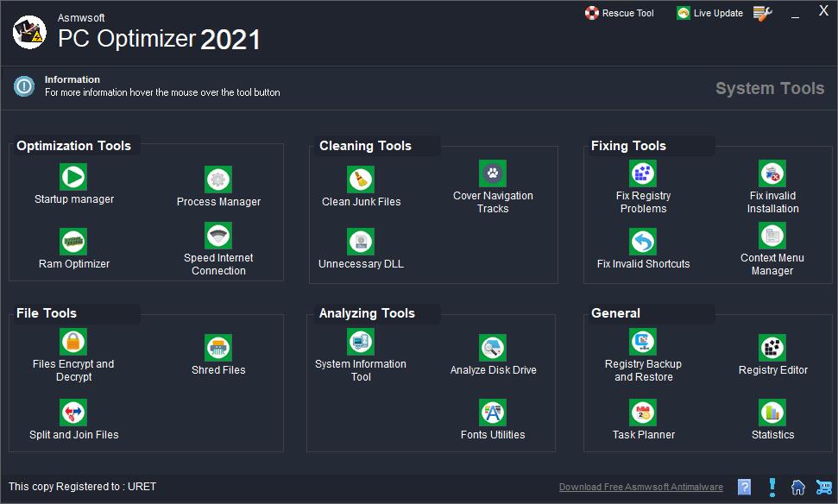
Task: Launch Fix Registry Problems tool
Action: pyautogui.click(x=643, y=173)
